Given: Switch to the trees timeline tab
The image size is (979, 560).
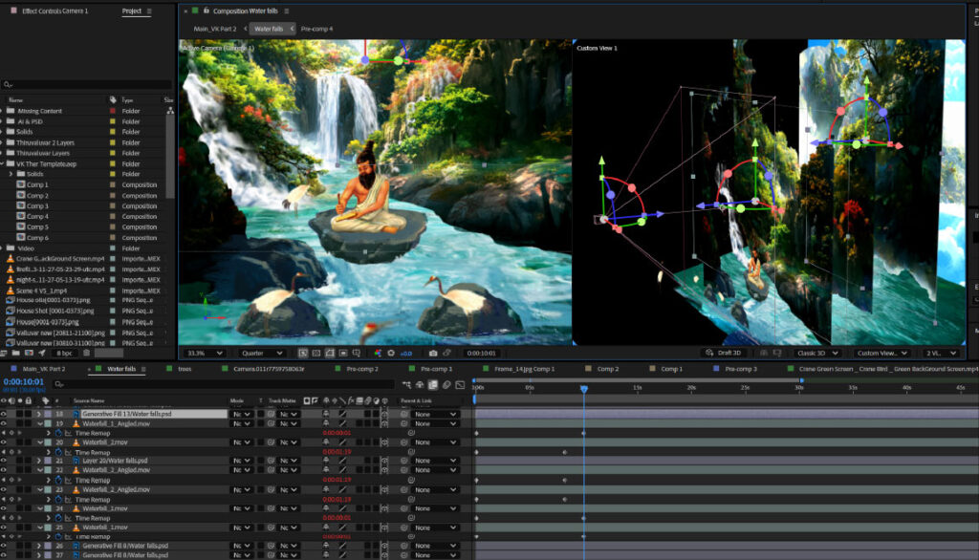Looking at the screenshot, I should (x=185, y=368).
